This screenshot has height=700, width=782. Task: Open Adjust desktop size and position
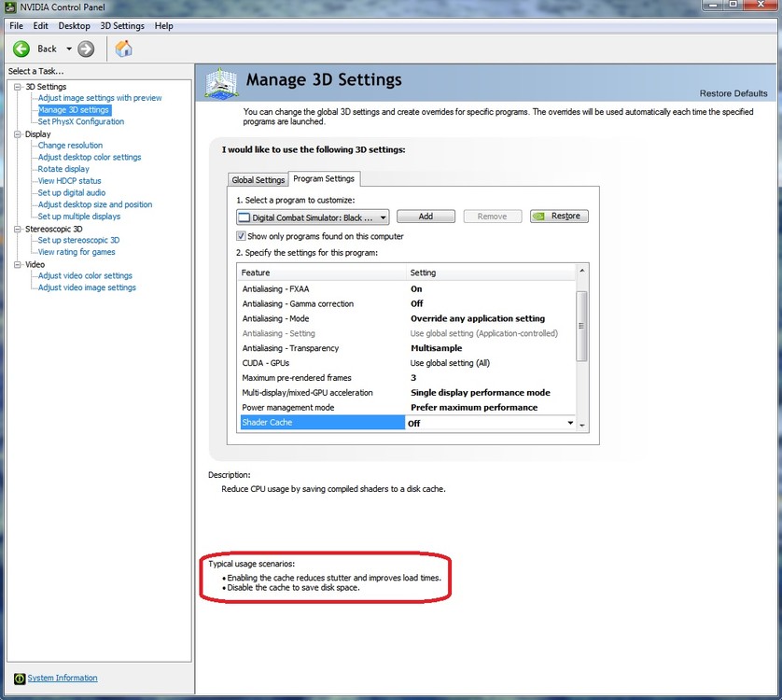95,204
